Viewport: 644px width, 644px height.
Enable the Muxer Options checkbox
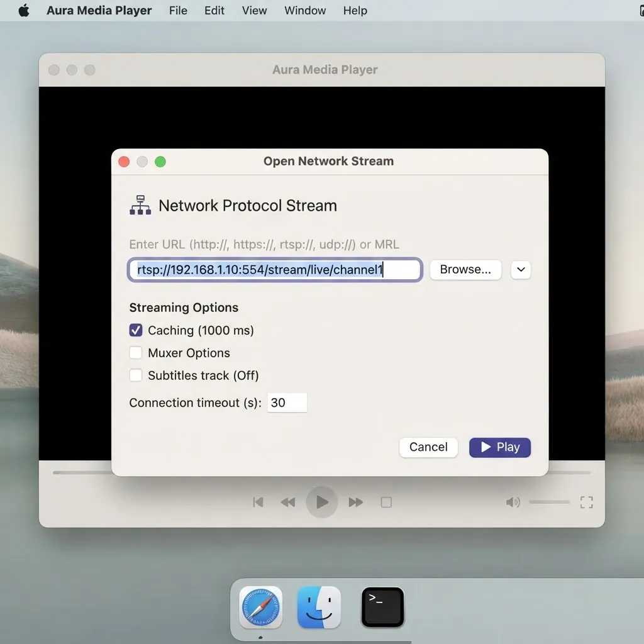[x=136, y=353]
